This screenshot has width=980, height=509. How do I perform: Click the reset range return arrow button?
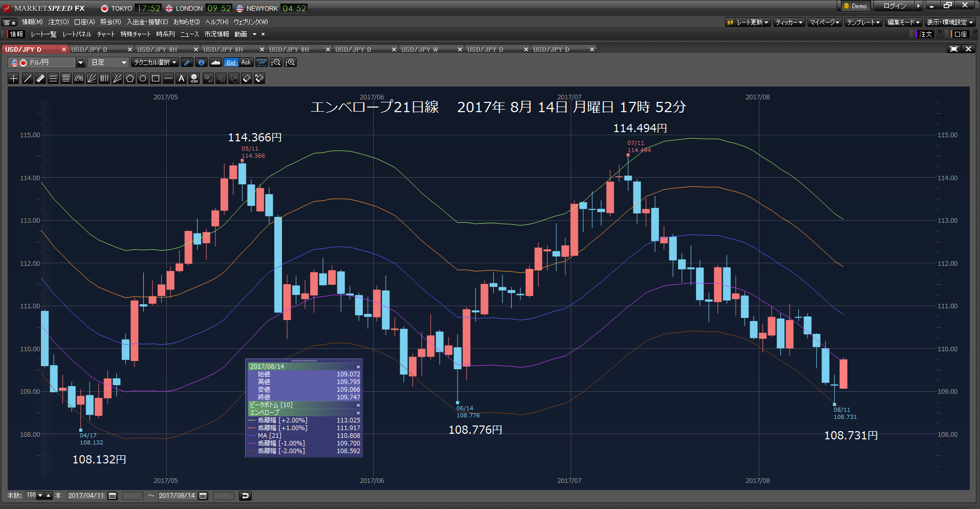coord(245,496)
